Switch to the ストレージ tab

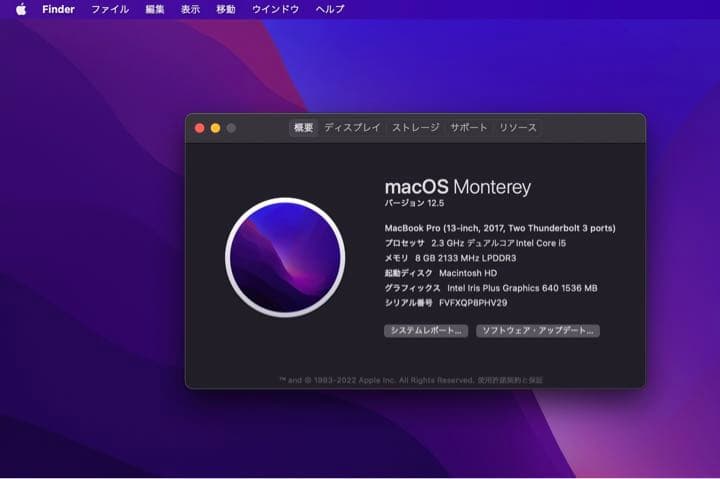pyautogui.click(x=416, y=128)
